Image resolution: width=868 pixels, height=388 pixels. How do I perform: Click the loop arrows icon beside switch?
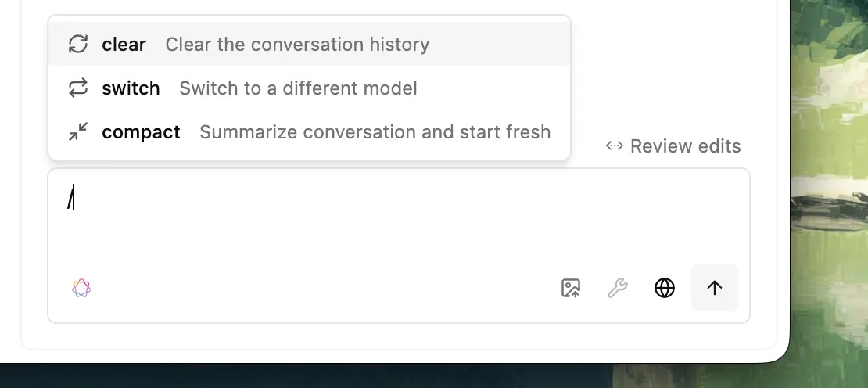[78, 88]
